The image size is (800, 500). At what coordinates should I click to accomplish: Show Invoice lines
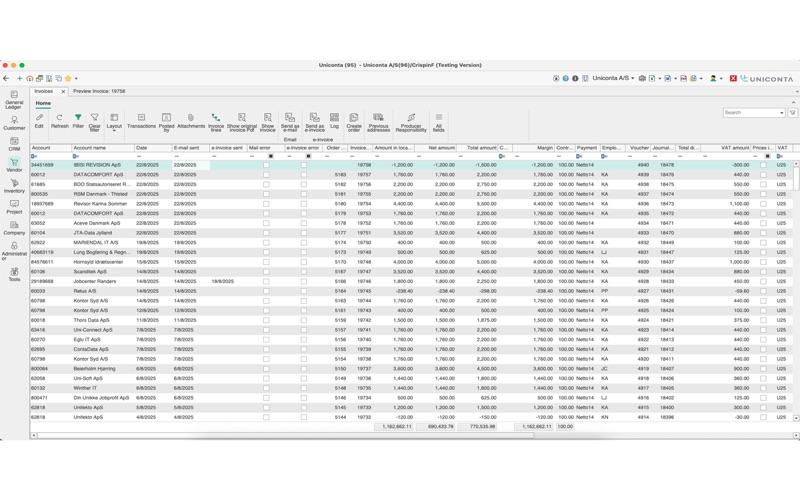coord(216,123)
